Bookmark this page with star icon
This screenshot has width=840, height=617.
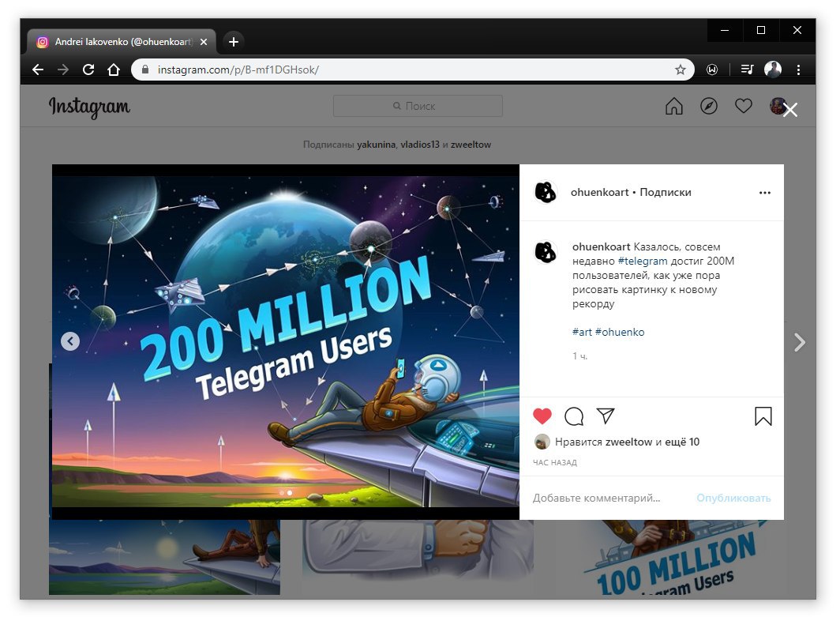pos(681,70)
